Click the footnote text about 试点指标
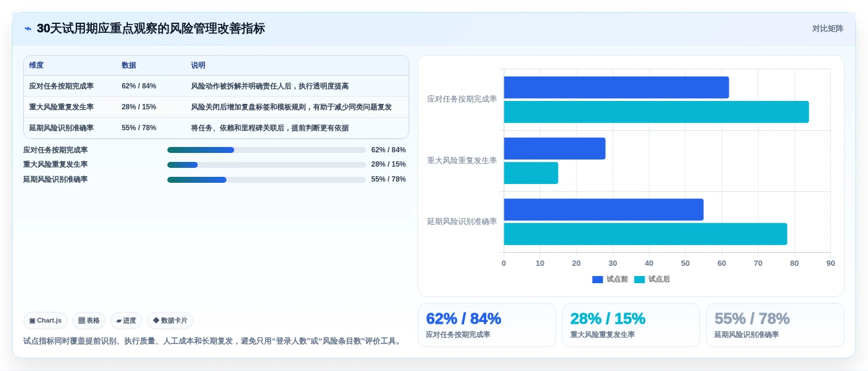Screen dimensions: 868x371 (x=213, y=341)
